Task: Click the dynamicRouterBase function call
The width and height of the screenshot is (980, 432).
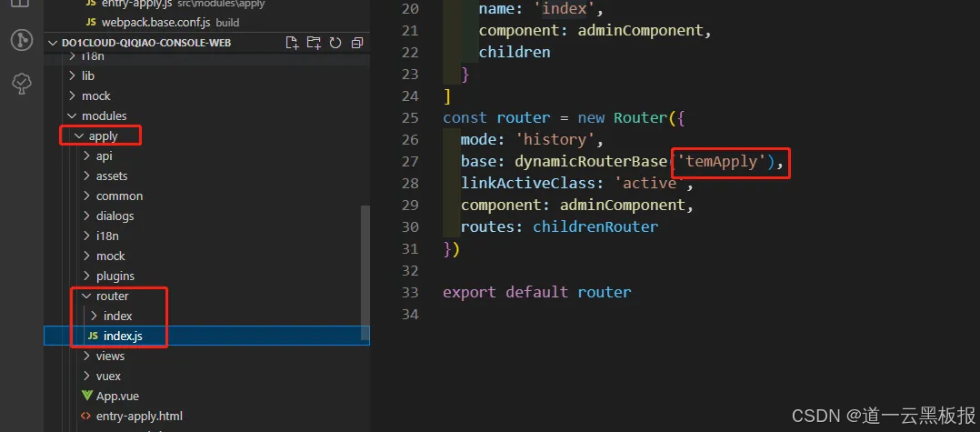Action: tap(591, 161)
